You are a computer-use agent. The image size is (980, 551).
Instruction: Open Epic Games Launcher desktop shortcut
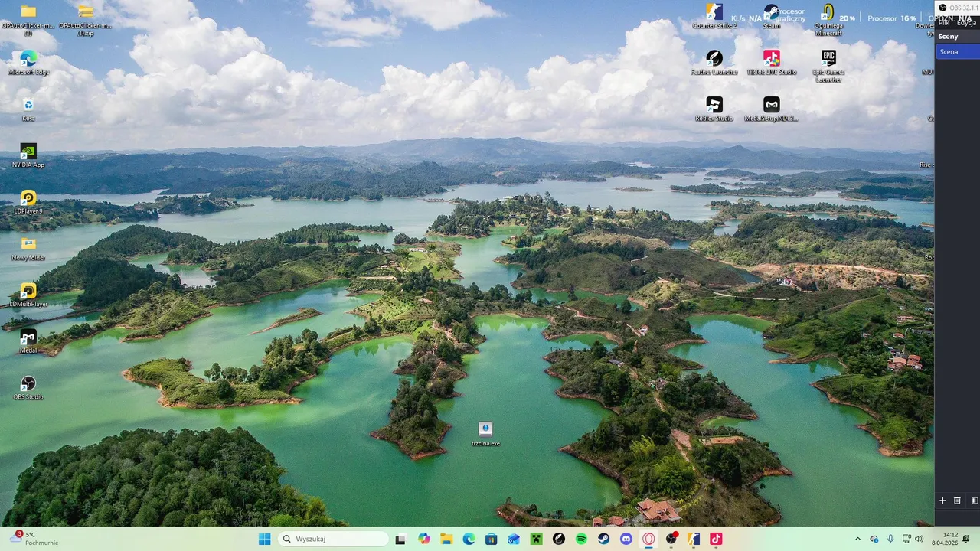coord(828,65)
